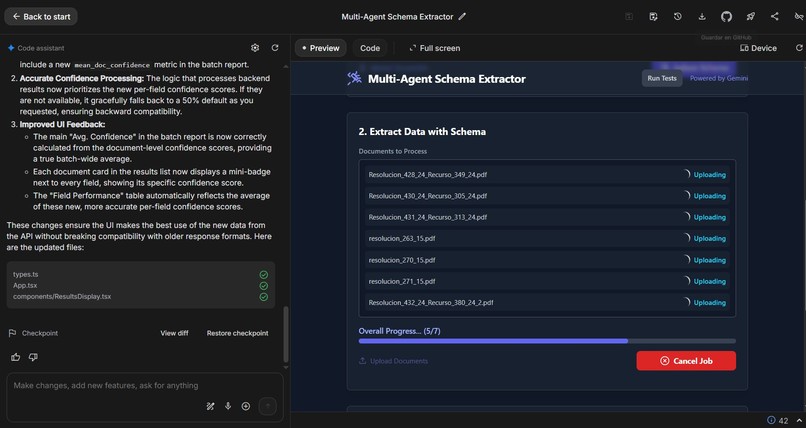Click the Multi-Agent Schema Extractor logo icon

(354, 78)
